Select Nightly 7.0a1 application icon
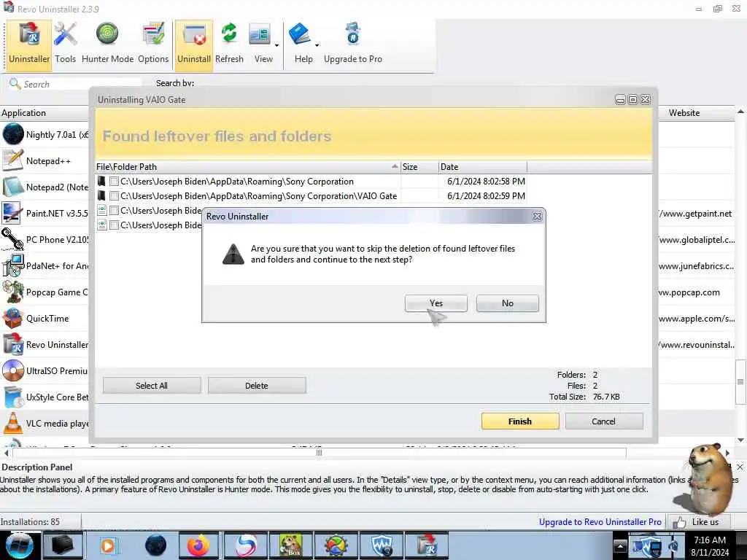Screen dimensions: 747x560 [x=13, y=134]
